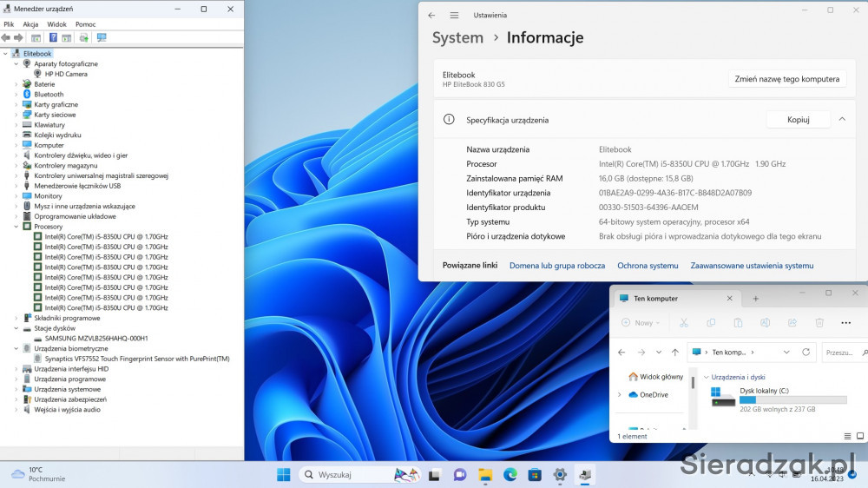
Task: Open Microsoft Store from the taskbar
Action: click(535, 475)
